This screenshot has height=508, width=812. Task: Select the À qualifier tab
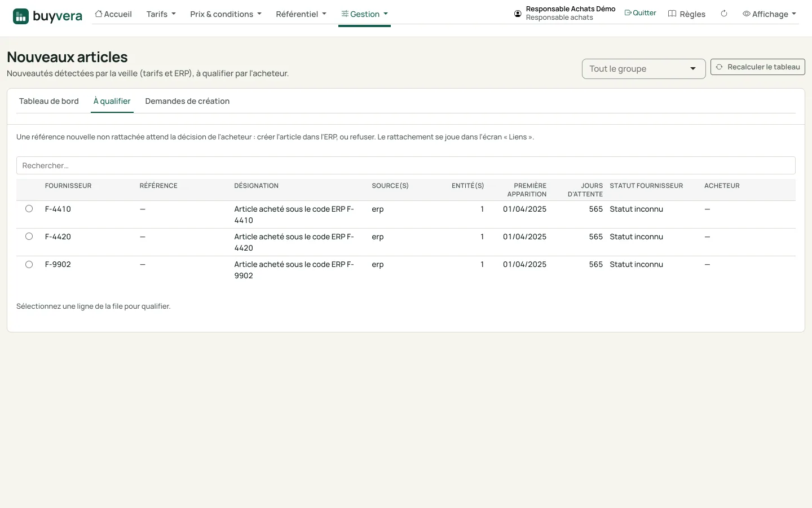coord(112,101)
